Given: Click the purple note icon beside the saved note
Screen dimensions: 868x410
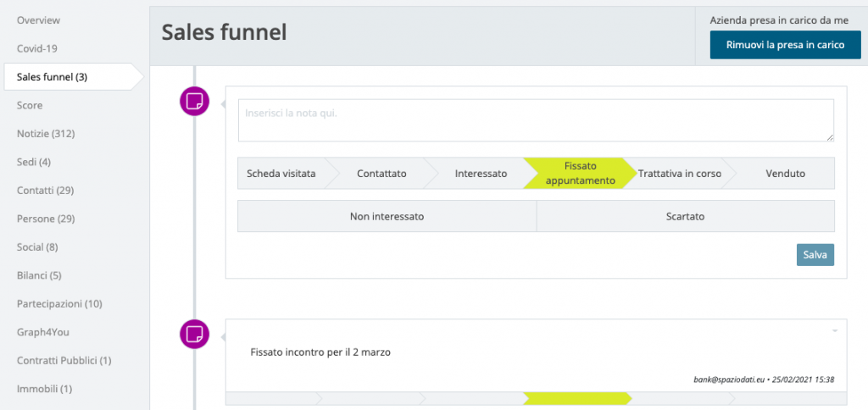Looking at the screenshot, I should (x=195, y=335).
